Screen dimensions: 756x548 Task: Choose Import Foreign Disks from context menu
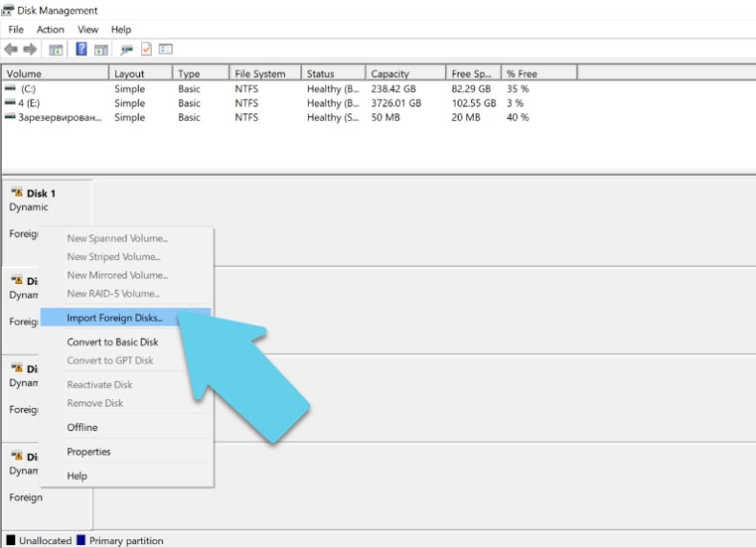126,318
